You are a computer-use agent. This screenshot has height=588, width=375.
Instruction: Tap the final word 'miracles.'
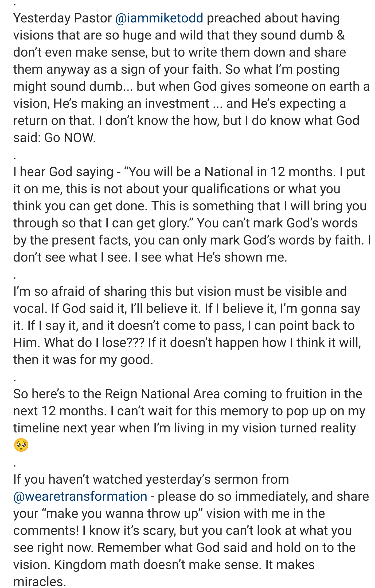(40, 582)
